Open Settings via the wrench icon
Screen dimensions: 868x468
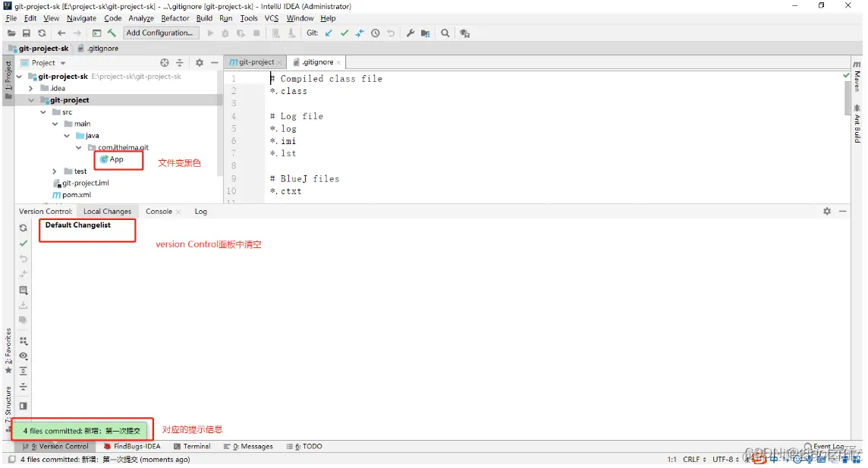pyautogui.click(x=410, y=33)
